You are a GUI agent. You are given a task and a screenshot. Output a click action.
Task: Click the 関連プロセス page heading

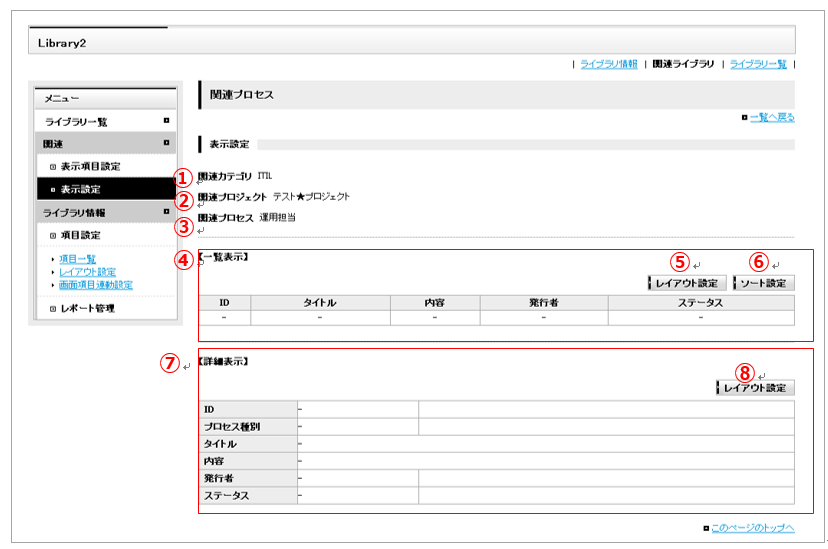tap(242, 94)
